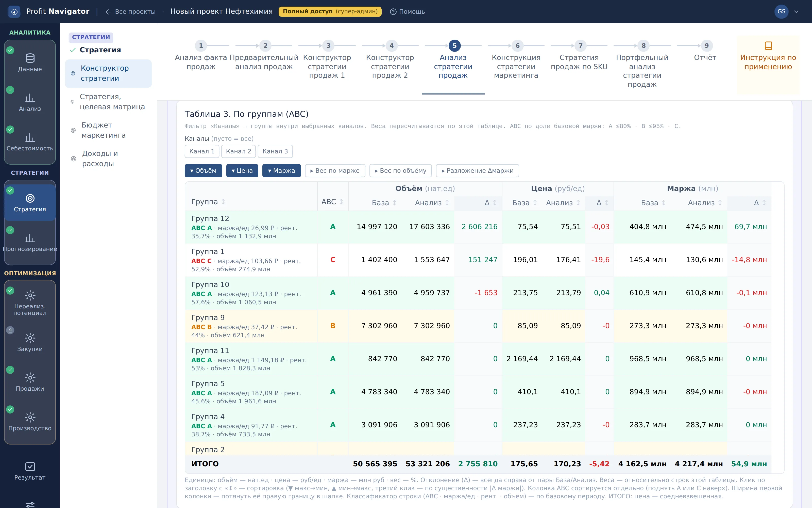Open Бюджет маркетинга submenu item

[108, 130]
